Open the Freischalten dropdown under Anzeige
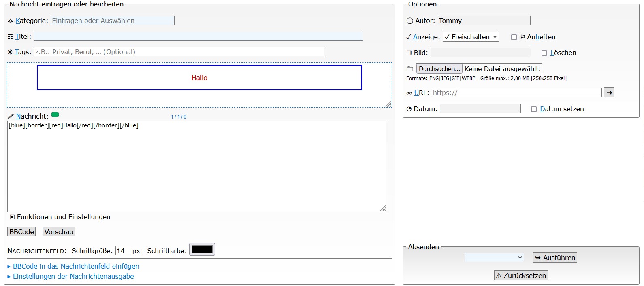The image size is (644, 286). point(470,37)
